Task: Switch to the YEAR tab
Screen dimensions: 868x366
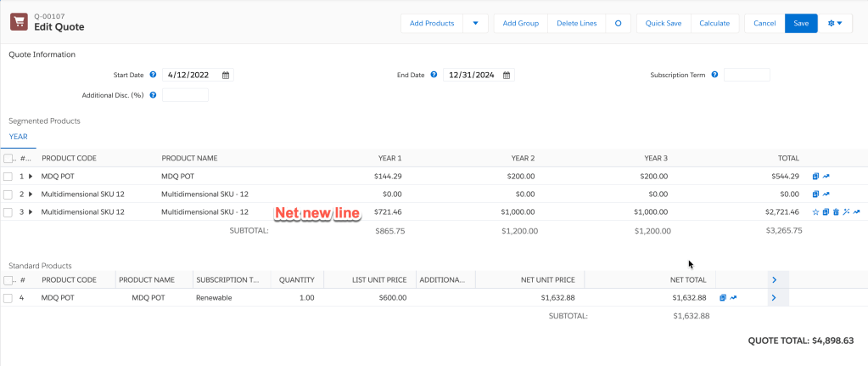Action: pyautogui.click(x=19, y=137)
